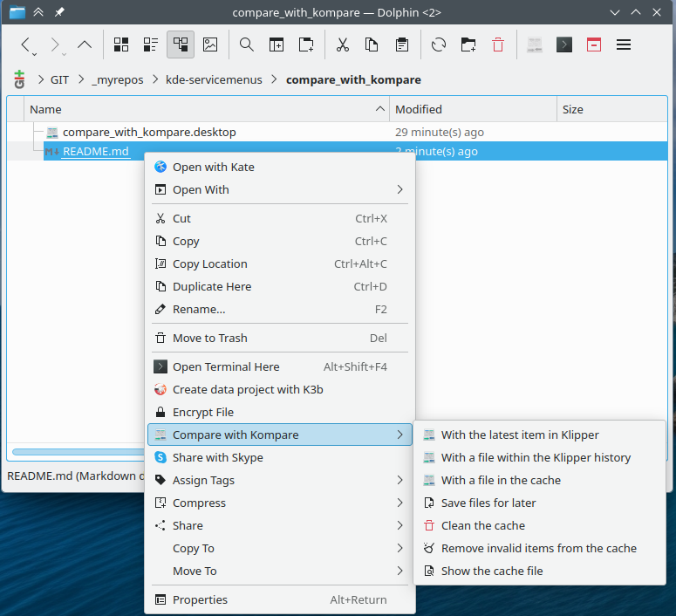Choose Duplicate Here menu entry
Image resolution: width=676 pixels, height=616 pixels.
pyautogui.click(x=279, y=286)
